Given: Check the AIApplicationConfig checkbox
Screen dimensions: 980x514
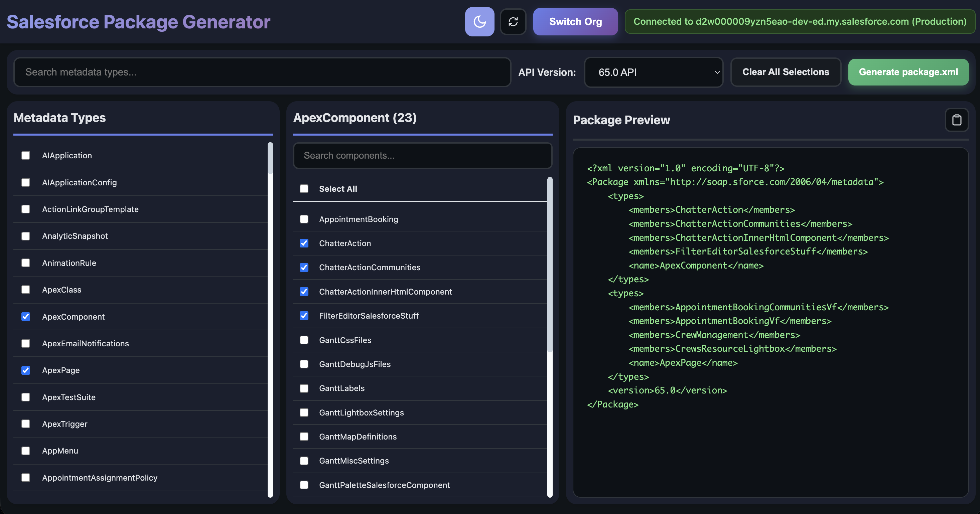Looking at the screenshot, I should (x=26, y=182).
